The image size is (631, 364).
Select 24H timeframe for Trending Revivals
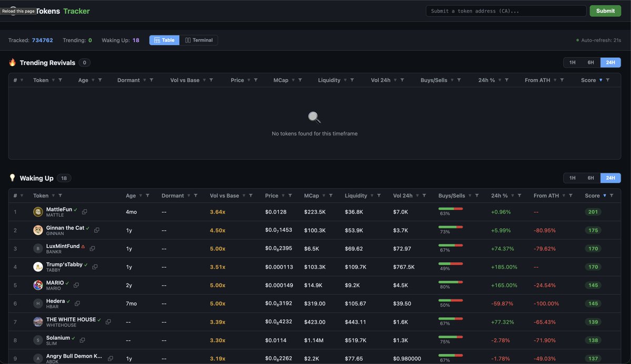tap(610, 63)
